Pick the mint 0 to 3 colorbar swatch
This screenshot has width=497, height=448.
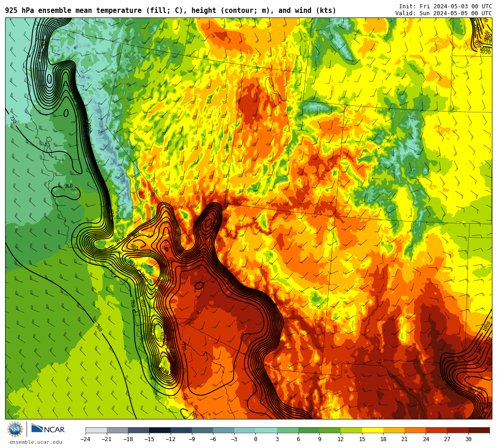[266, 430]
